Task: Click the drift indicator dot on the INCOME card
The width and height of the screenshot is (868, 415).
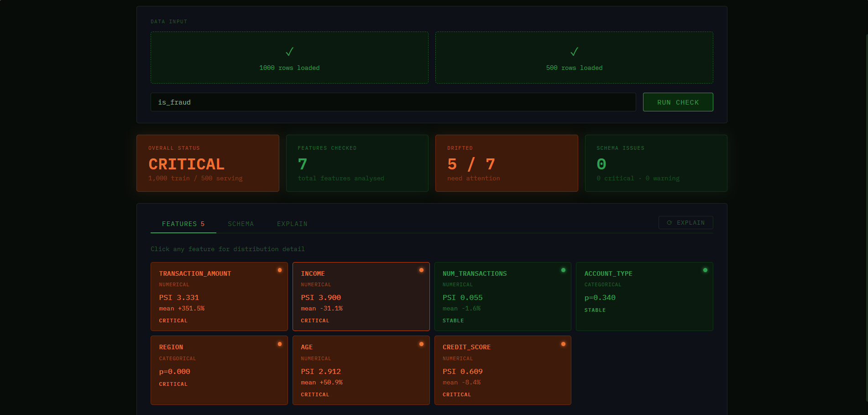Action: pyautogui.click(x=421, y=270)
